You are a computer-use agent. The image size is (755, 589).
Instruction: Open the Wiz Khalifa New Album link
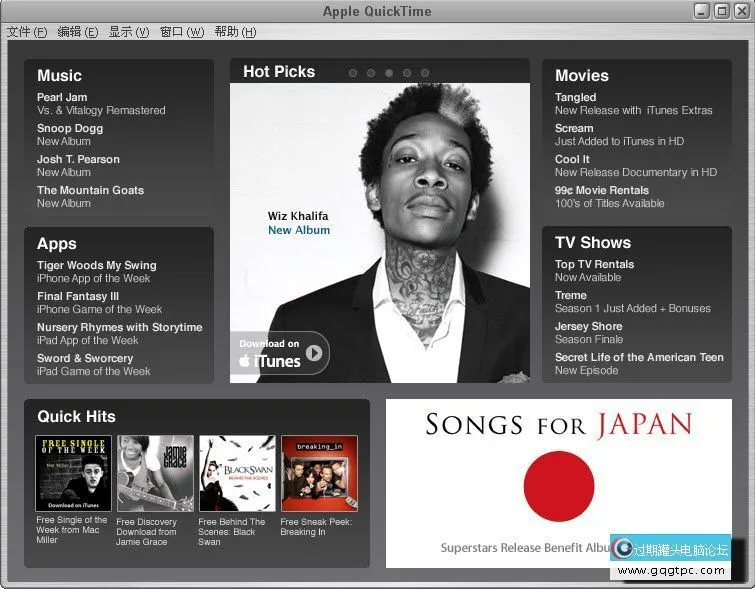299,223
